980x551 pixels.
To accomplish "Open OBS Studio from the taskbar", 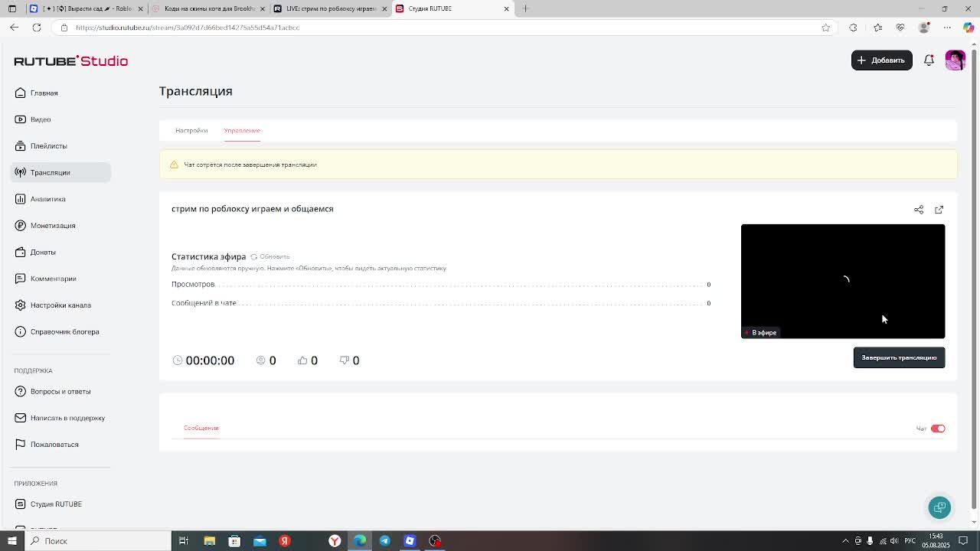I will [435, 541].
